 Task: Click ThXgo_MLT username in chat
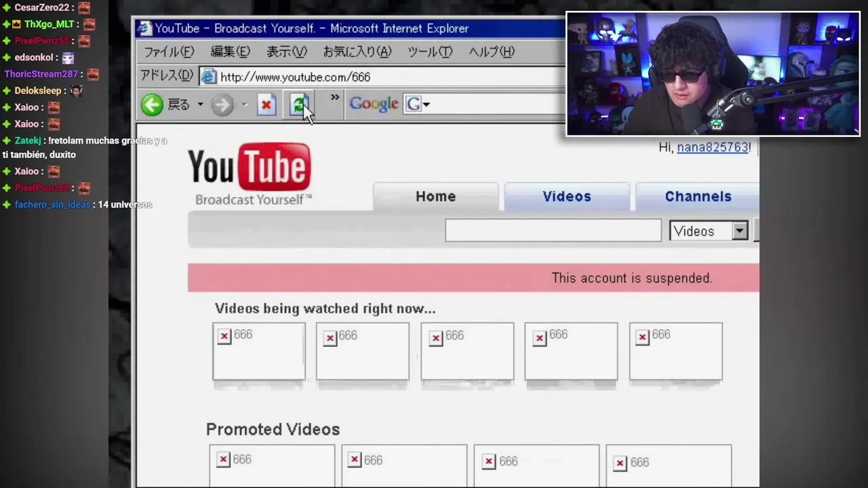(x=50, y=24)
